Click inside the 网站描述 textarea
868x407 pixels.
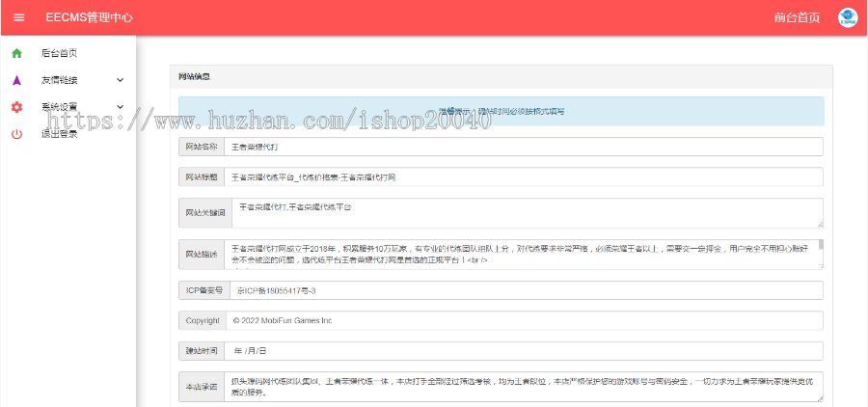[521, 254]
